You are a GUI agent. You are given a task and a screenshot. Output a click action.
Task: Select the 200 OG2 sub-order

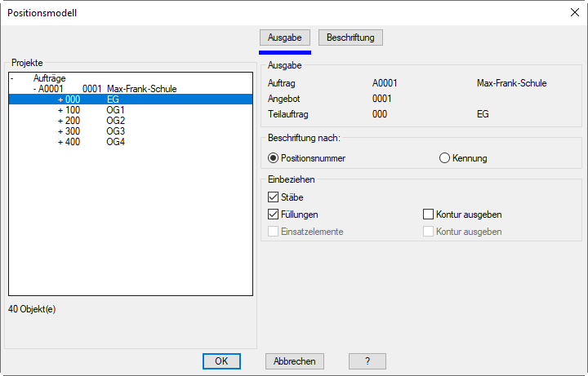pos(114,121)
